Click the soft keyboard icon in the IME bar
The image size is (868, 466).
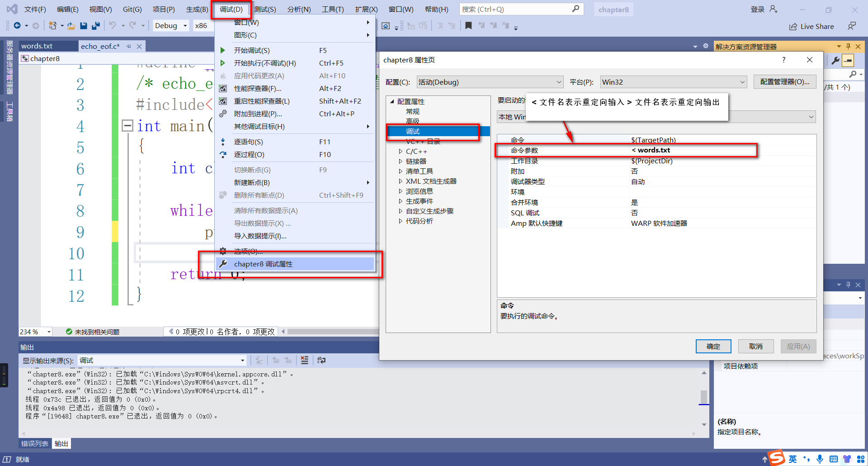tap(834, 459)
